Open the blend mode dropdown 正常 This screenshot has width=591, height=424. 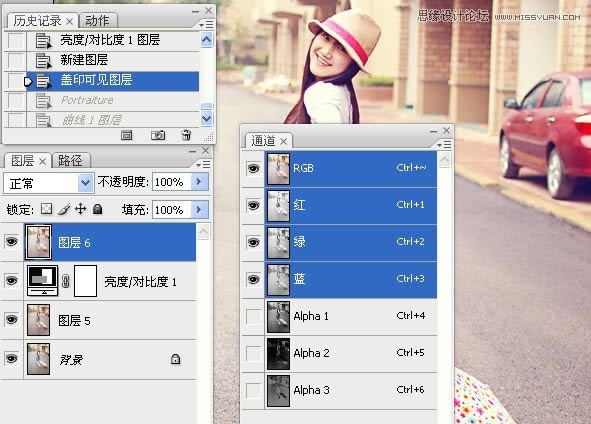[49, 183]
